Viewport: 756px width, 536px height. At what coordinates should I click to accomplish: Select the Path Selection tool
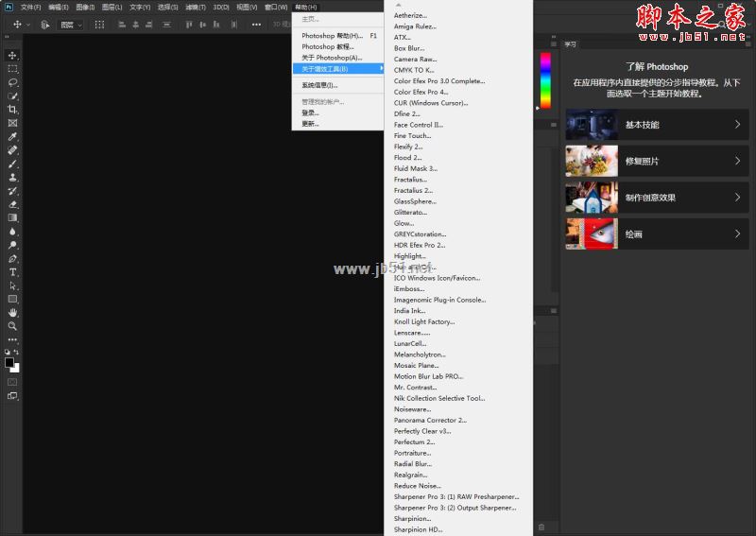click(x=12, y=285)
